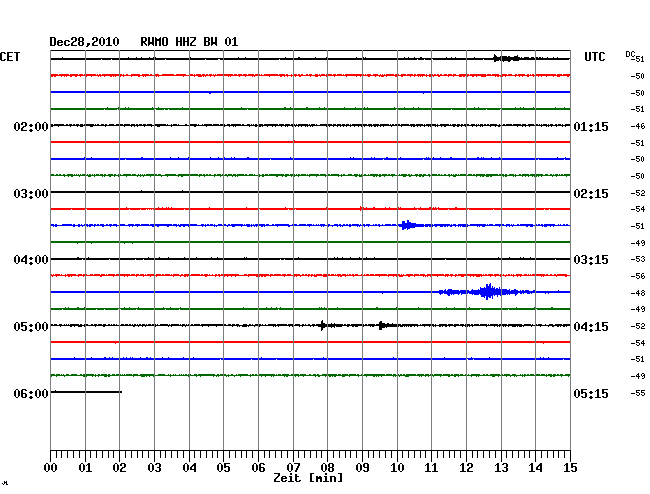Screen dimensions: 650x494
Task: Click the 04:15 UTC time label
Action: [x=591, y=327]
